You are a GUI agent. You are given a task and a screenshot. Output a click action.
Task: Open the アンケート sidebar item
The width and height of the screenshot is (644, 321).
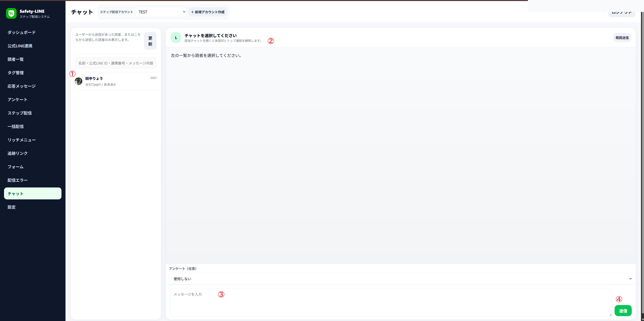coord(33,100)
